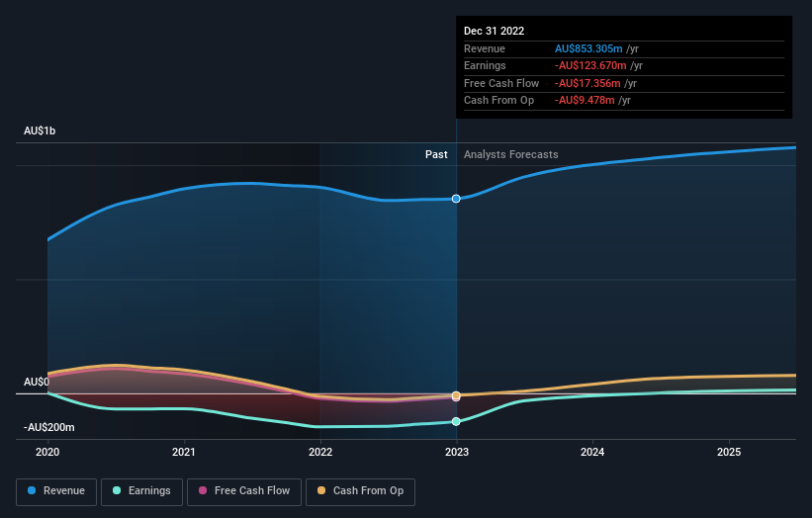Click the 2022 x-axis label

coord(320,453)
